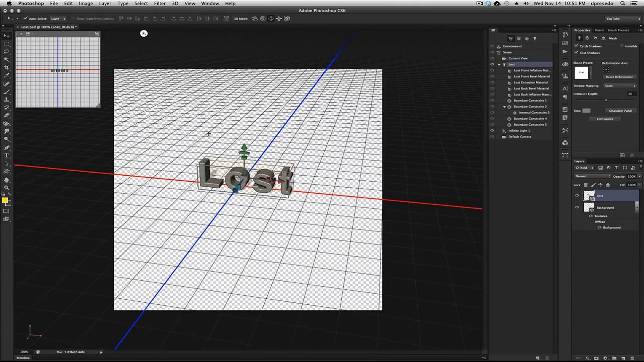Click the Rotate 3D object mode icon
644x362 pixels.
[255, 19]
